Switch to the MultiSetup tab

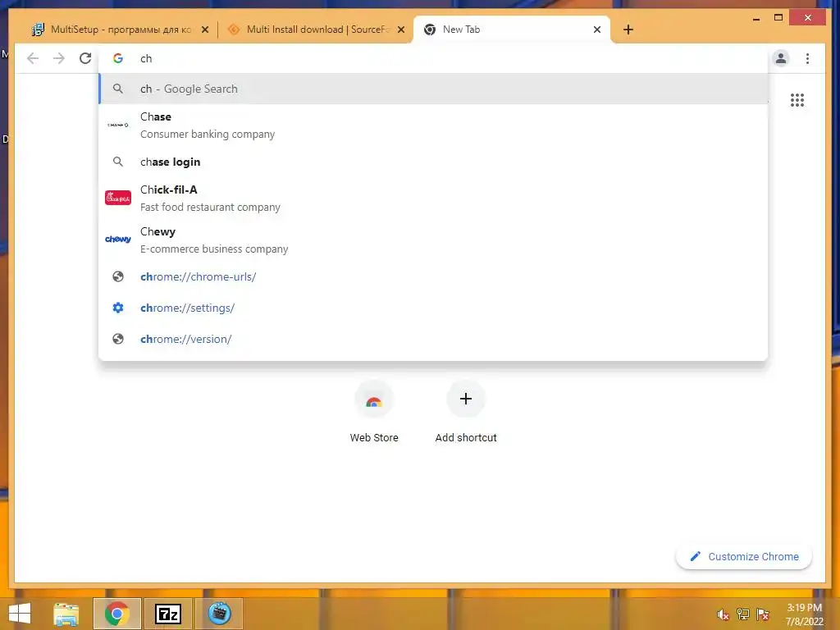coord(120,30)
